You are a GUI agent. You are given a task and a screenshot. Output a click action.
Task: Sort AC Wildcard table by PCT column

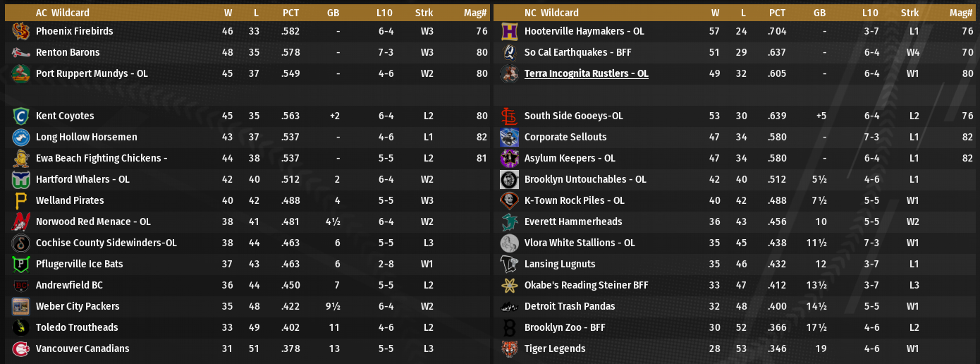290,13
